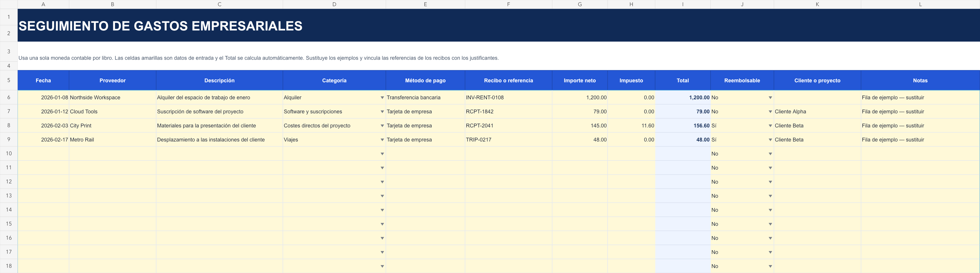This screenshot has width=980, height=273.
Task: Select the TRIP-0217 reference cell
Action: tap(509, 140)
